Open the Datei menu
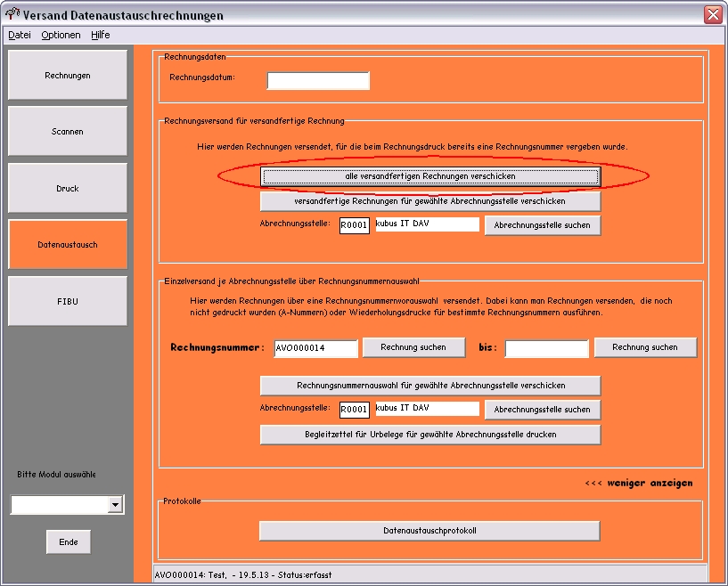 [20, 35]
